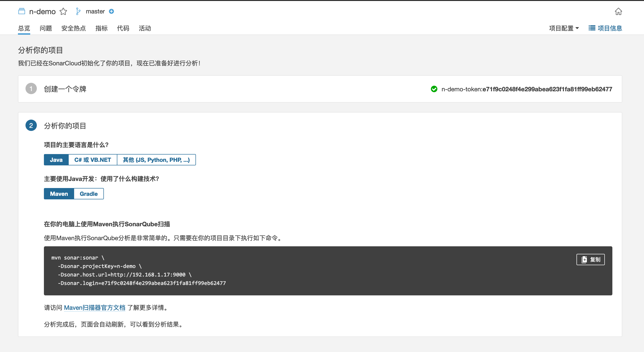Click the favorite star next to n-demo

click(x=63, y=12)
